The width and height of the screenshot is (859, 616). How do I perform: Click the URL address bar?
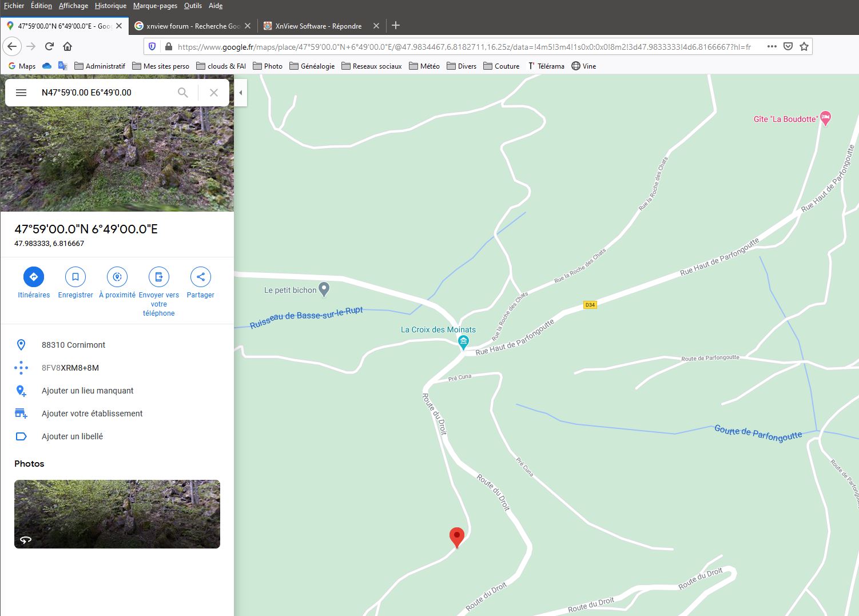pos(464,47)
